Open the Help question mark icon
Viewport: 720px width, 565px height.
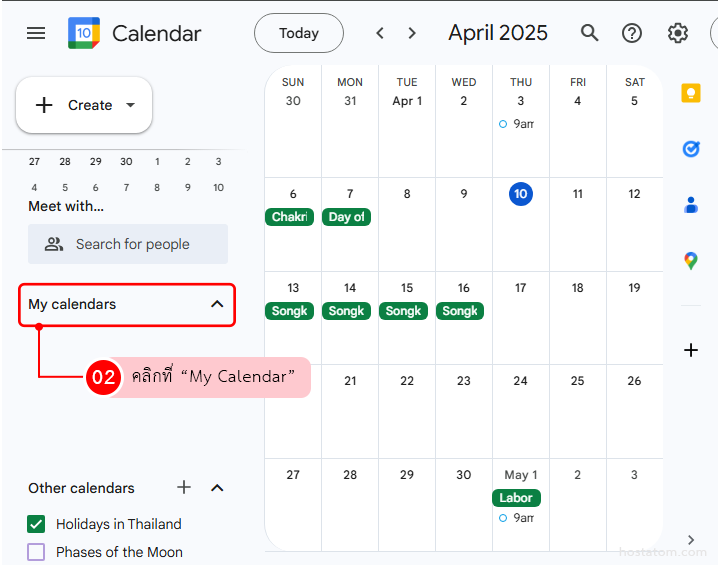click(632, 33)
